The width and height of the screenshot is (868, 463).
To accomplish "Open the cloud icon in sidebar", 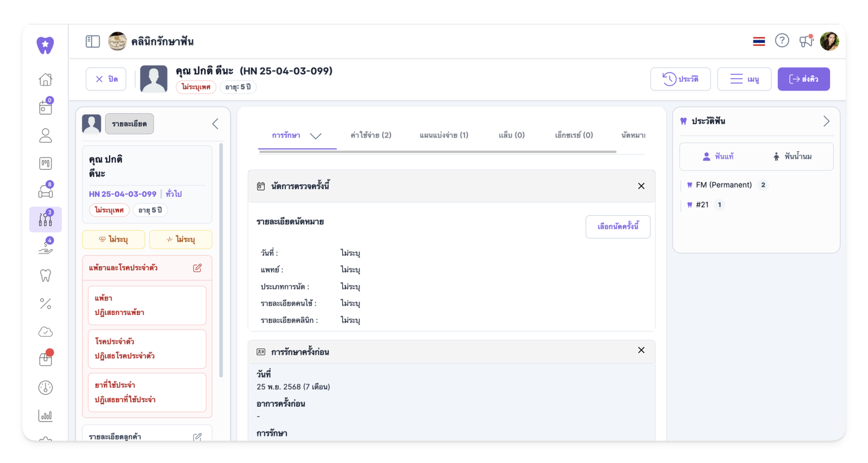I will (x=45, y=332).
